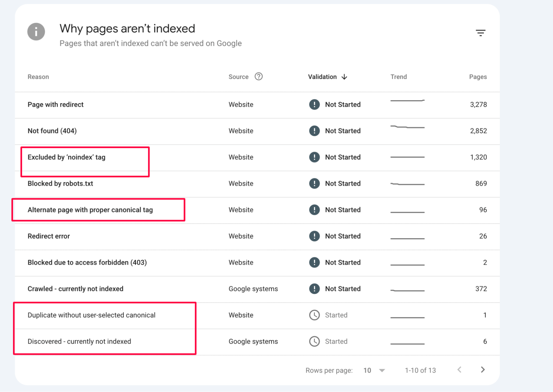Open the Page with redirect reason
This screenshot has width=553, height=392.
point(55,105)
